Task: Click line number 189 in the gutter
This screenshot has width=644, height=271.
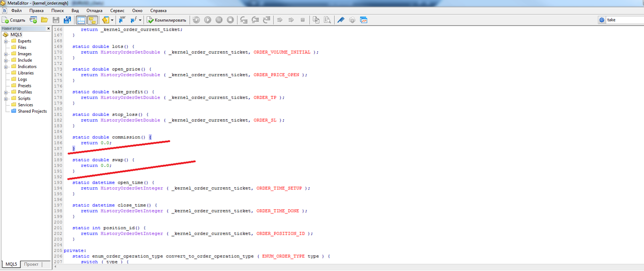Action: click(58, 159)
